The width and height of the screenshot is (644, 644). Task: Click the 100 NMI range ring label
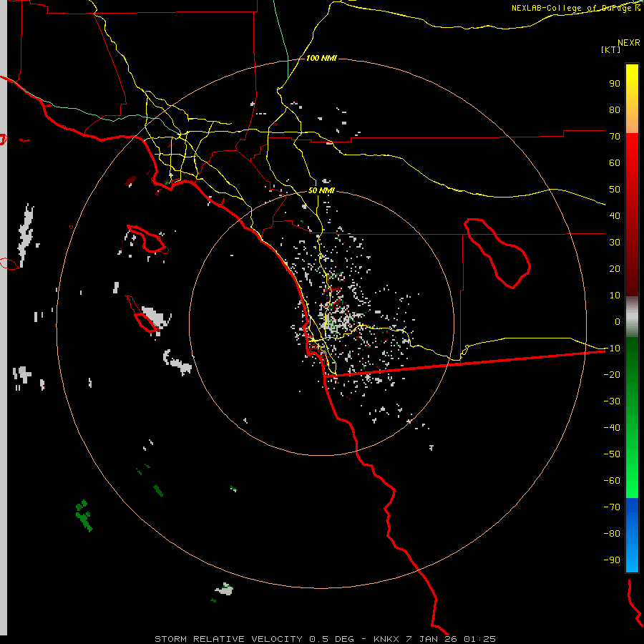click(x=321, y=58)
